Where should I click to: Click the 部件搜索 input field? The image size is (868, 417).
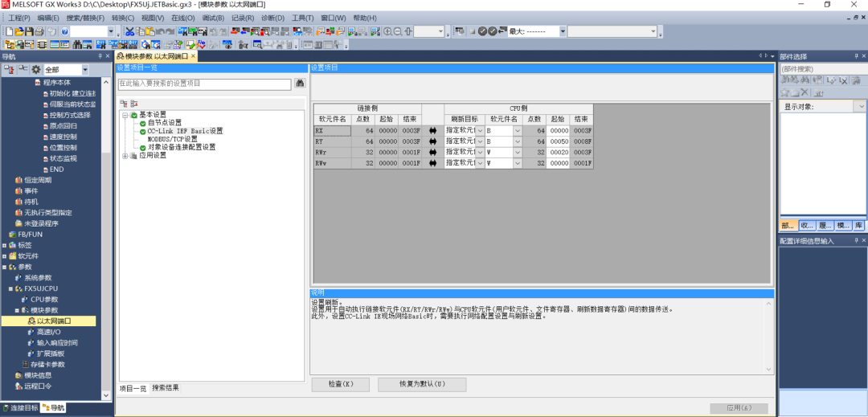[x=823, y=69]
